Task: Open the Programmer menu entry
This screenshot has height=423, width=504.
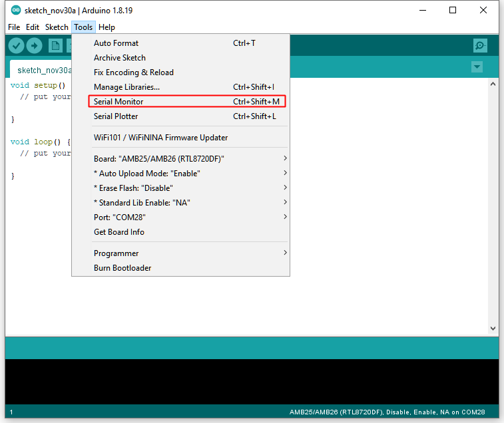Action: click(180, 253)
